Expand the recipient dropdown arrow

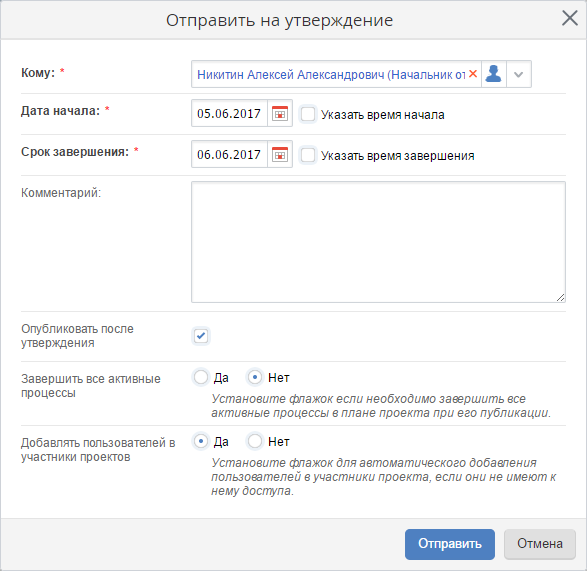518,74
